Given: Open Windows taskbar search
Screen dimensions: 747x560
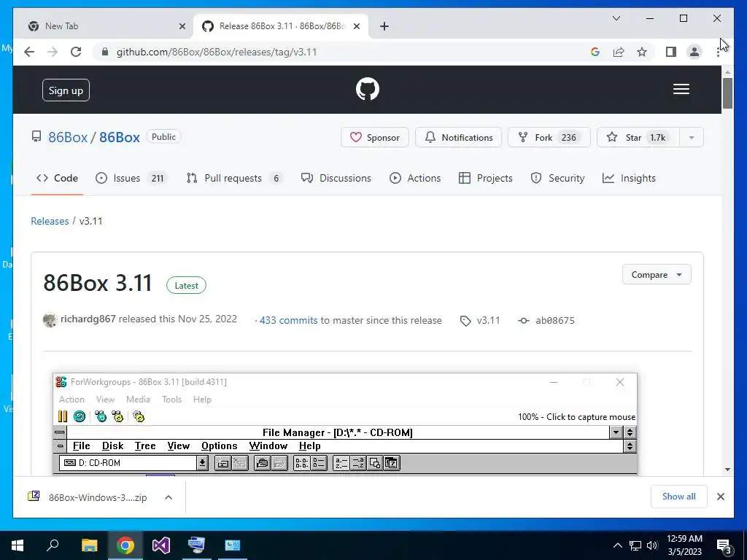Looking at the screenshot, I should [53, 545].
